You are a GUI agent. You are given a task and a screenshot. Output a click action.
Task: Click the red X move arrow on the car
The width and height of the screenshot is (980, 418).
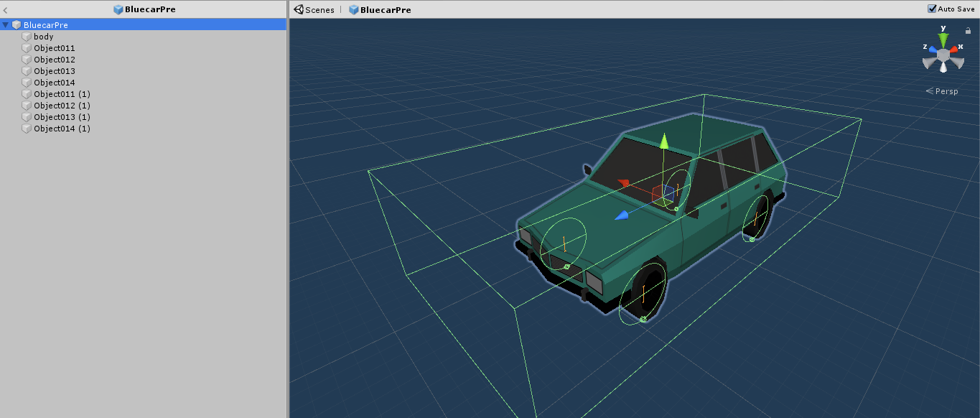tap(623, 183)
